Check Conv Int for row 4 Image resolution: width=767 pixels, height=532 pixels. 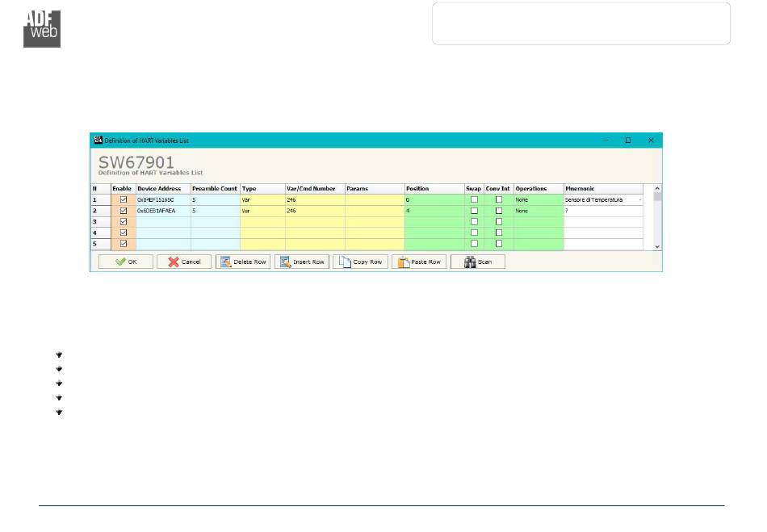pos(499,232)
